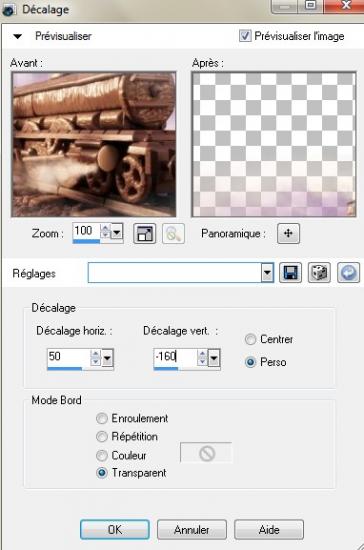The width and height of the screenshot is (364, 550).
Task: Click the Décalage app icon in title bar
Action: tap(9, 10)
